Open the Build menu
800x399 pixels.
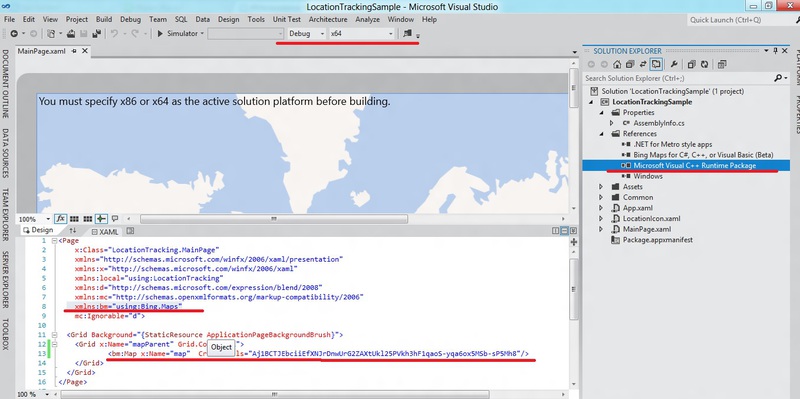(x=104, y=19)
